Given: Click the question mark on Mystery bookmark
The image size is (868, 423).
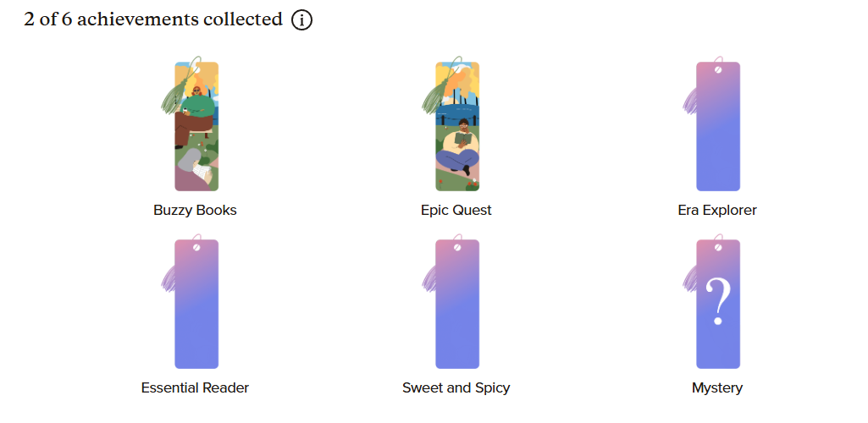Looking at the screenshot, I should pyautogui.click(x=718, y=303).
